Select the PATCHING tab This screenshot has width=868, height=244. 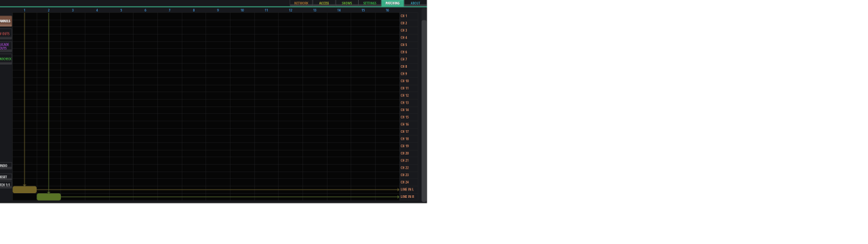click(x=393, y=3)
